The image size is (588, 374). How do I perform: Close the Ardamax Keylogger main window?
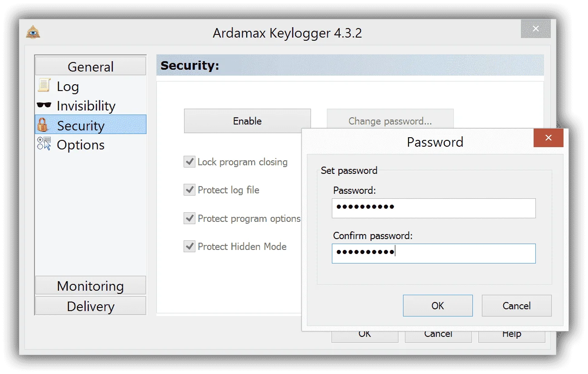535,29
